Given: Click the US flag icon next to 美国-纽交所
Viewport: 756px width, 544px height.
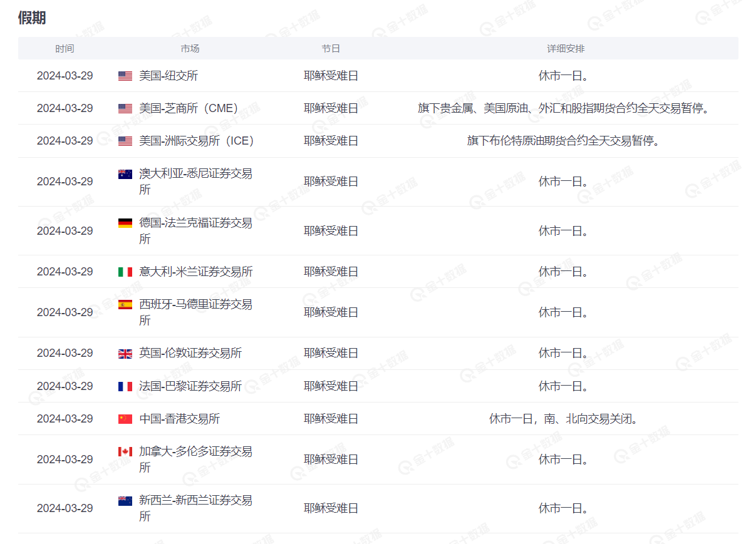Looking at the screenshot, I should (125, 76).
